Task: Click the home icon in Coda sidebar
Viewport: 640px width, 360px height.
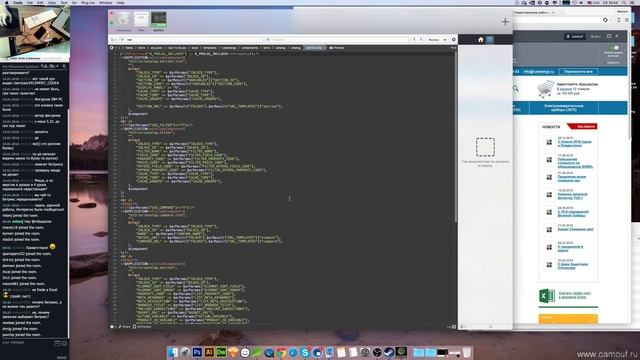Action: click(480, 40)
